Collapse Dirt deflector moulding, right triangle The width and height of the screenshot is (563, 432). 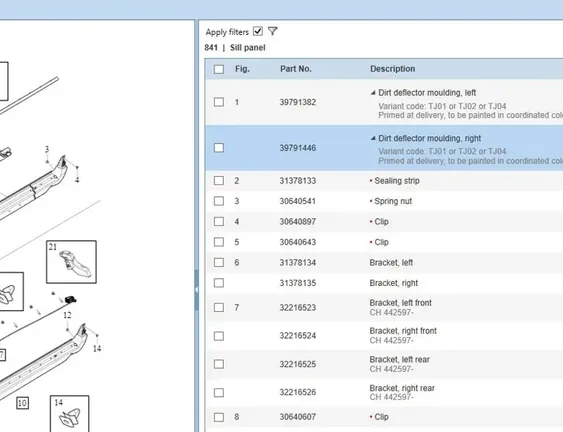pyautogui.click(x=373, y=138)
